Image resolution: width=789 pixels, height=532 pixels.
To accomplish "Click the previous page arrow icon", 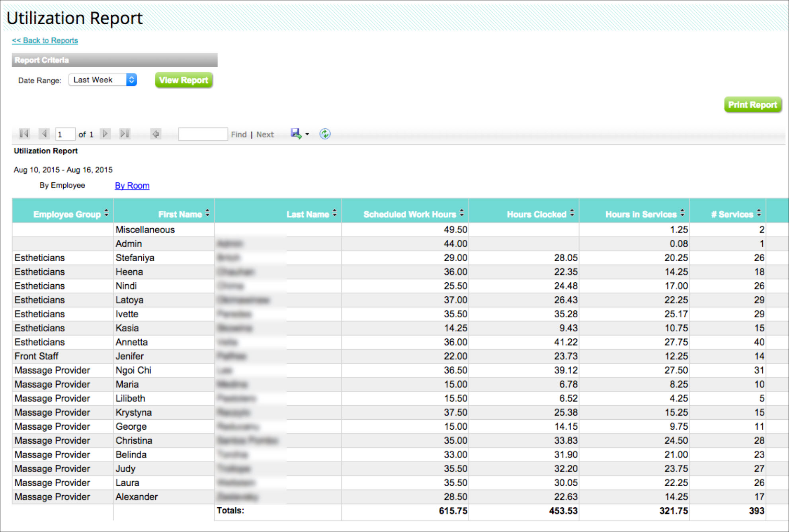I will [x=44, y=134].
